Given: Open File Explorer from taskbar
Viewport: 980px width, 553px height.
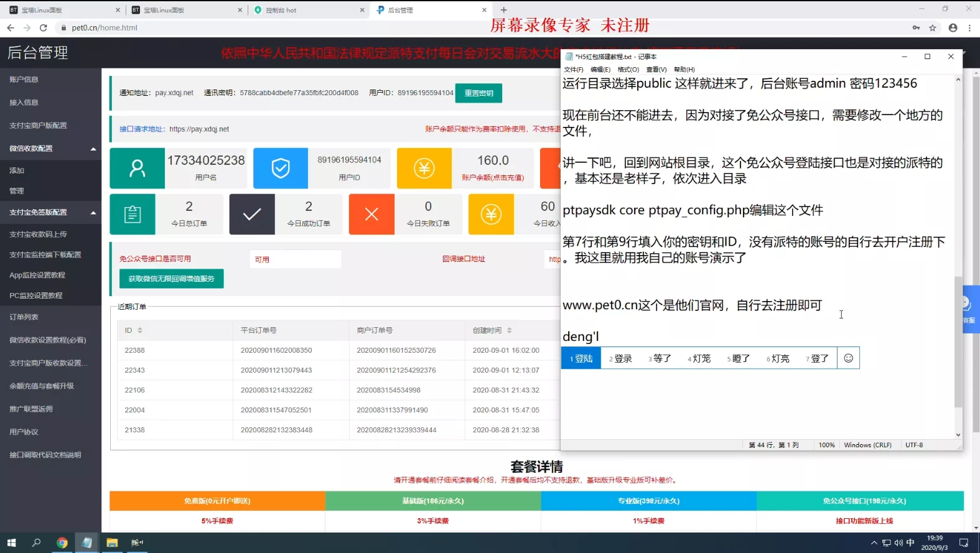Looking at the screenshot, I should [x=112, y=542].
